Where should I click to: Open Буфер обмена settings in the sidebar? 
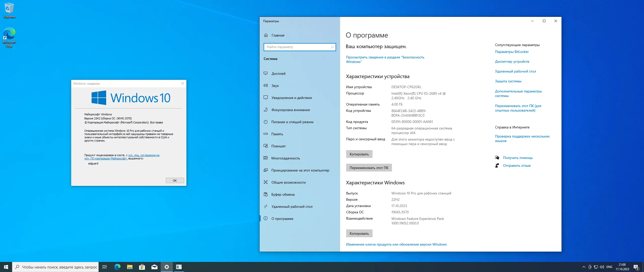click(x=283, y=194)
